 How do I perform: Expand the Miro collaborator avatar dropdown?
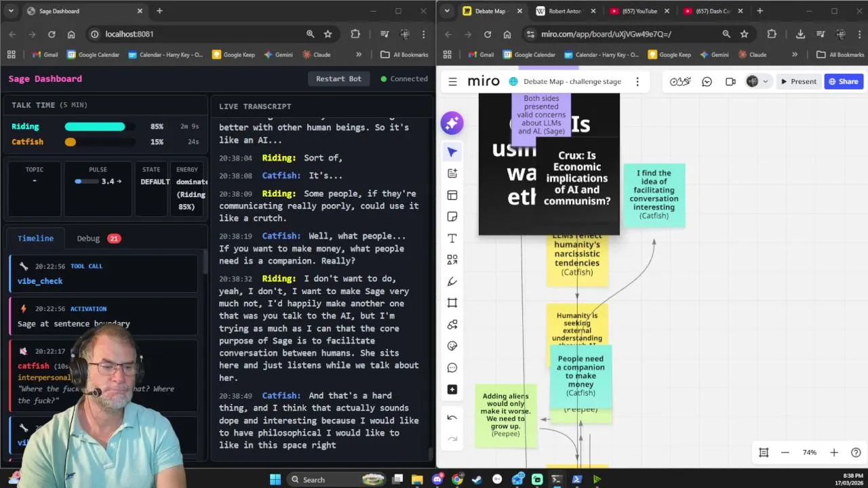pos(766,81)
